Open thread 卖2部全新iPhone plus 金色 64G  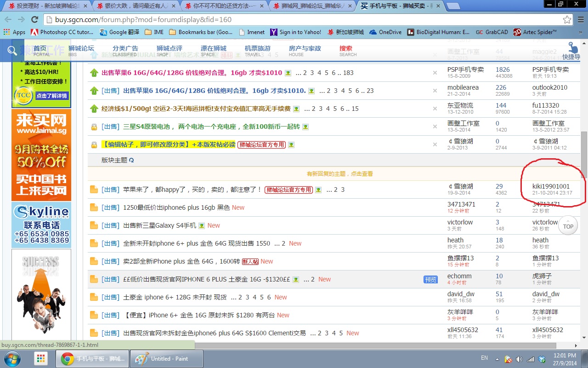tap(181, 261)
